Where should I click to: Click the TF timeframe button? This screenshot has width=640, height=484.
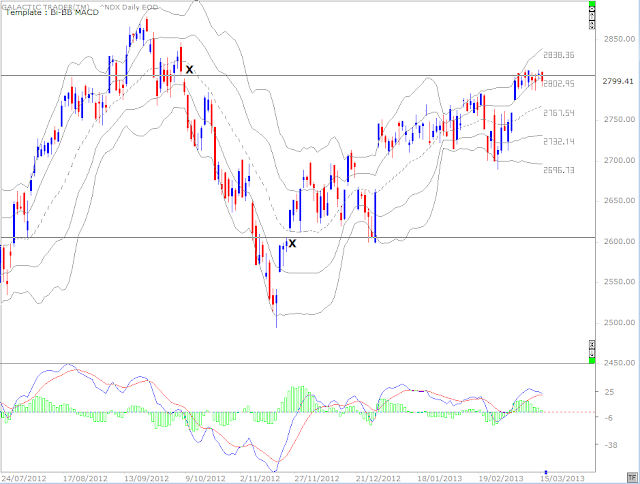pyautogui.click(x=632, y=477)
